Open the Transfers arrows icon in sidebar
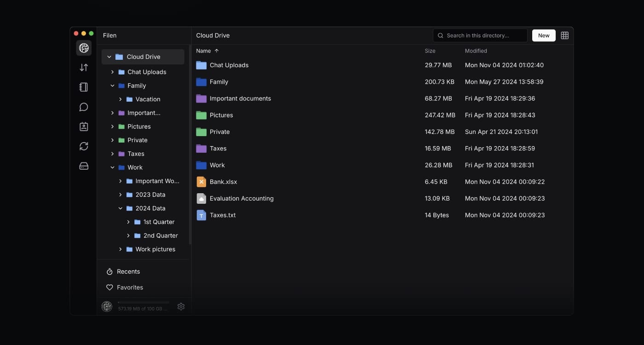The height and width of the screenshot is (345, 644). click(84, 68)
